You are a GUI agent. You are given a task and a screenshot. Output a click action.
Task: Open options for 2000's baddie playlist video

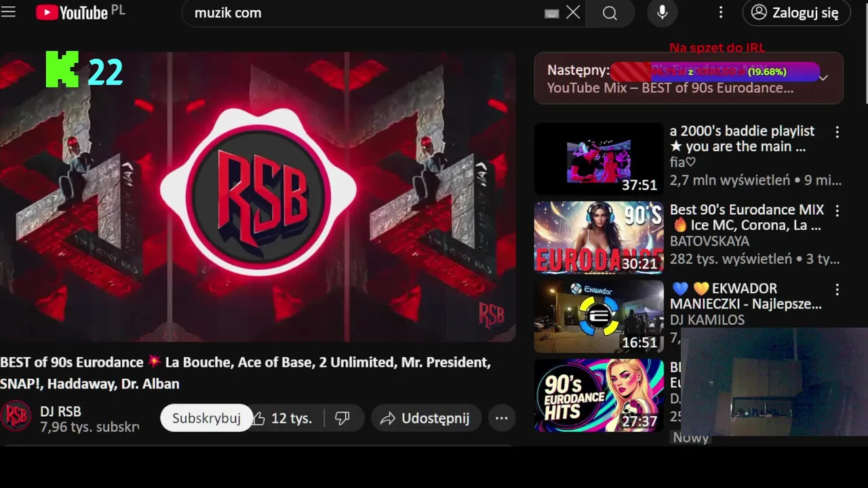[837, 132]
